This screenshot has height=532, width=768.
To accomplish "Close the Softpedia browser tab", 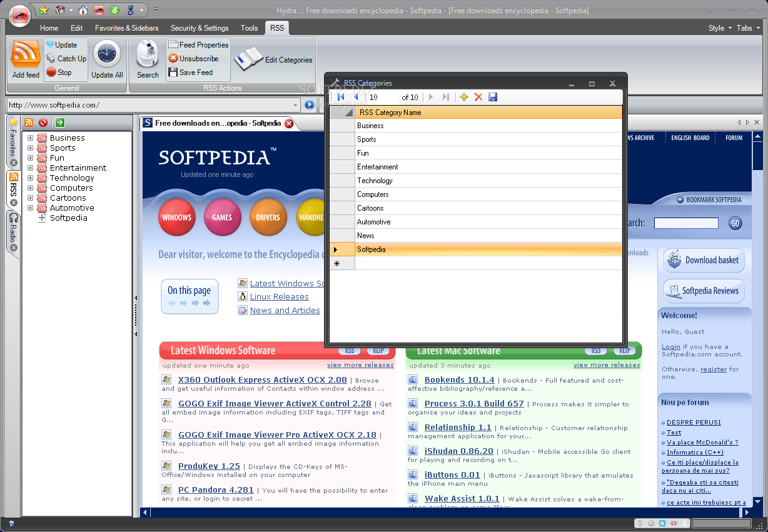I will [289, 123].
